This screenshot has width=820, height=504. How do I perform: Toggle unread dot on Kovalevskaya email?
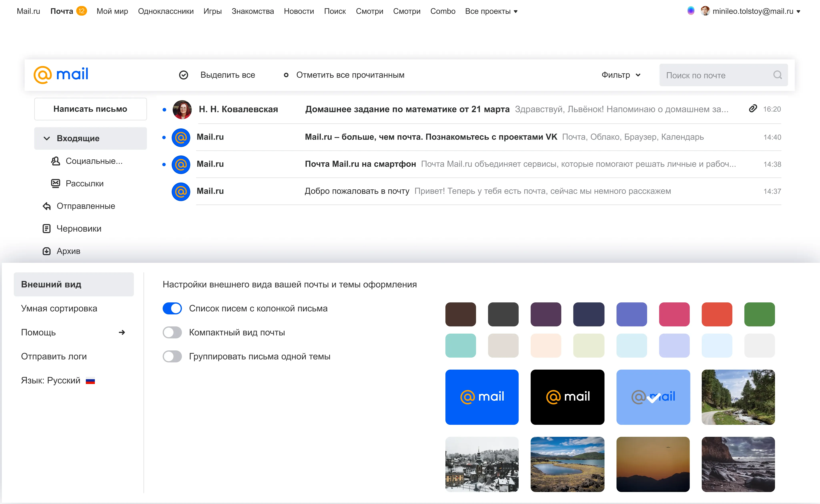pos(164,110)
